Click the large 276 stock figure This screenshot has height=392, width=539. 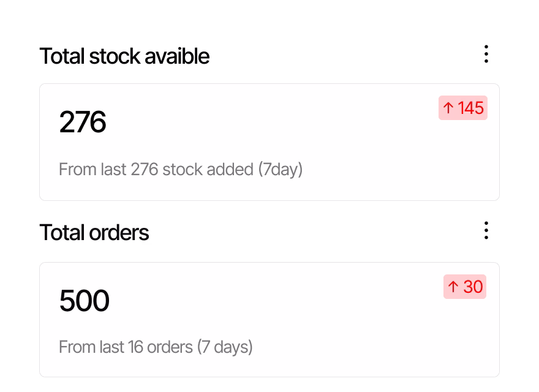point(83,122)
